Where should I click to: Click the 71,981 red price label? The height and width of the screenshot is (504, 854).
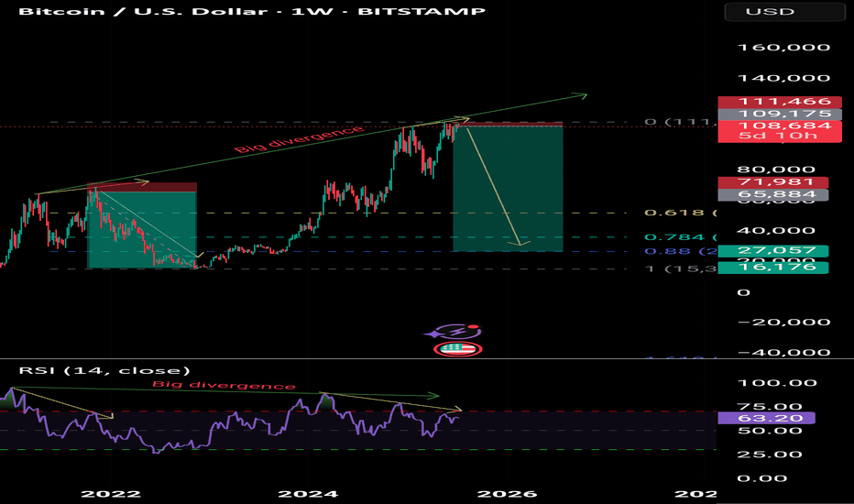(x=773, y=182)
